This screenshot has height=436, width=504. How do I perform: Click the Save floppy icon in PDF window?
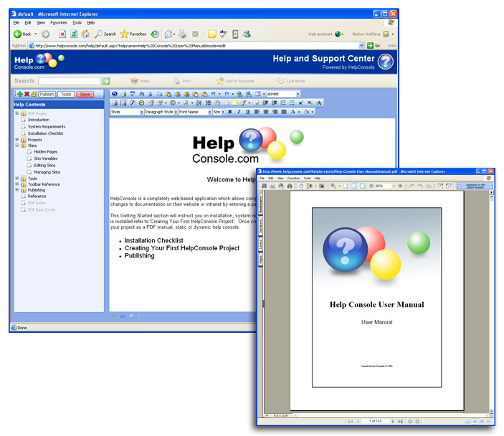click(x=264, y=186)
